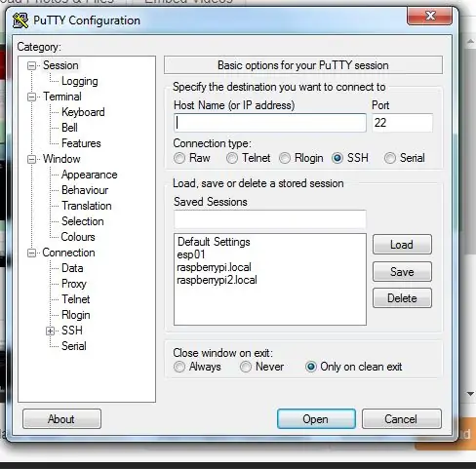
Task: Open the Selection settings category
Action: (83, 221)
